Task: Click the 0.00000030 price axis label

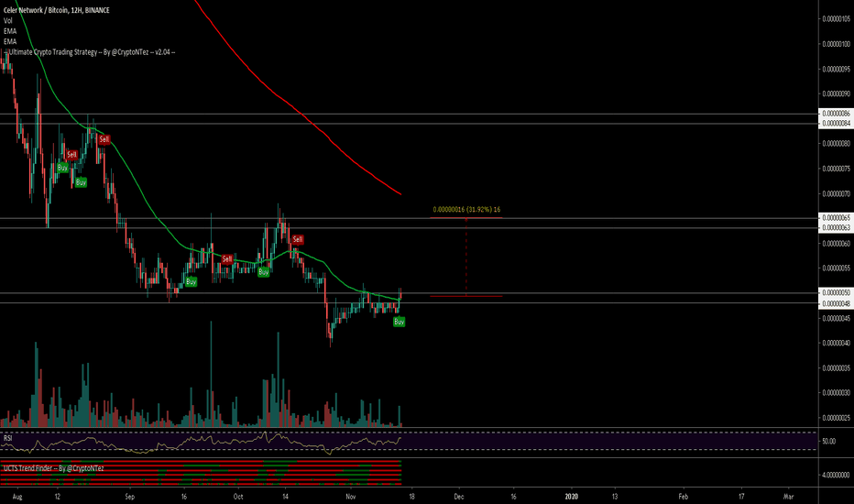Action: (x=836, y=393)
